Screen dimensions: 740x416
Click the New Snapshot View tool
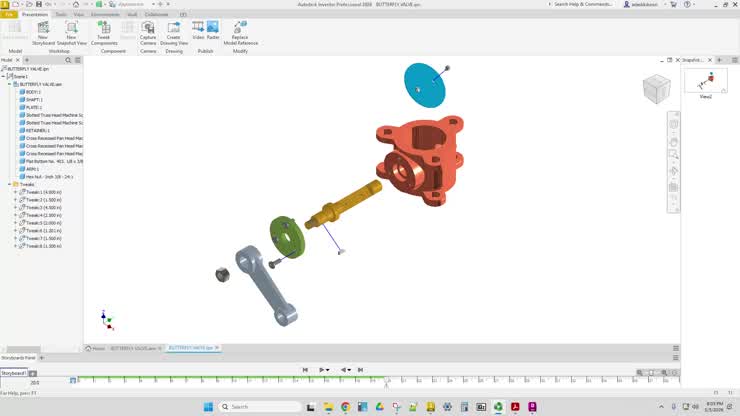[x=72, y=33]
